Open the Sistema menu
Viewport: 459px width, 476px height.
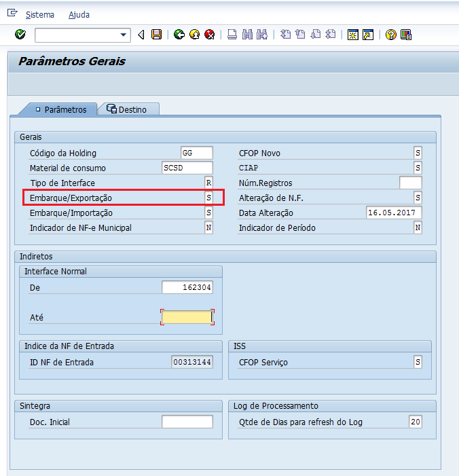point(39,14)
